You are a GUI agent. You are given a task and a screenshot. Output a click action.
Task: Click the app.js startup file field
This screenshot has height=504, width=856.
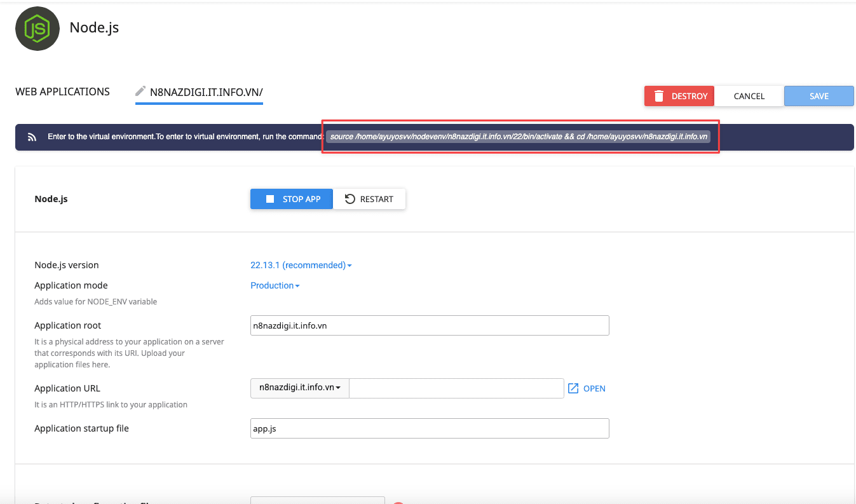(429, 428)
